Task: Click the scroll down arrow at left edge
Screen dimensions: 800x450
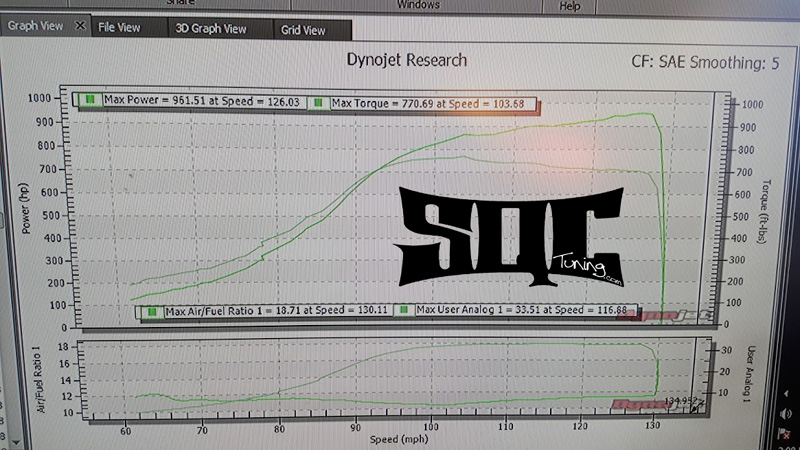Action: pyautogui.click(x=15, y=442)
